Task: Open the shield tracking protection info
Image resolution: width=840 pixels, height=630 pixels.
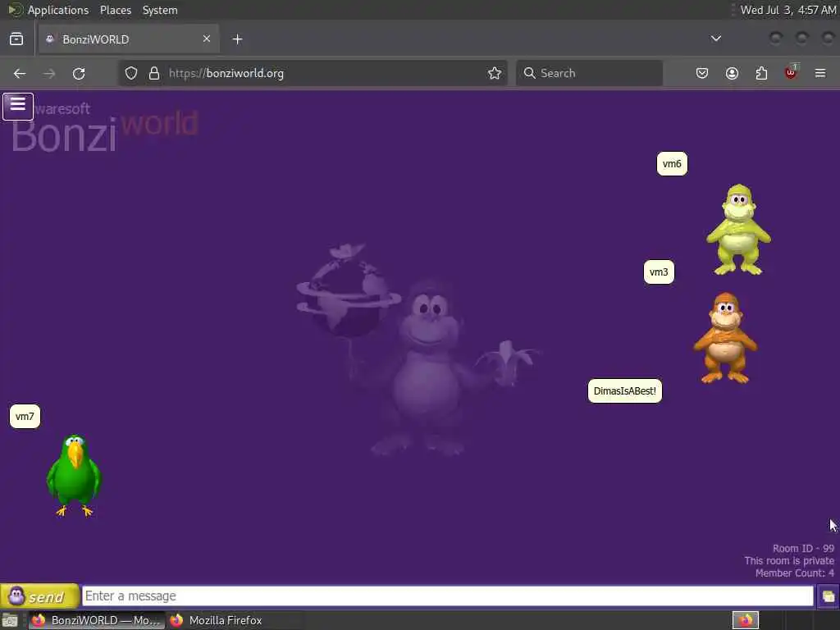Action: click(131, 73)
